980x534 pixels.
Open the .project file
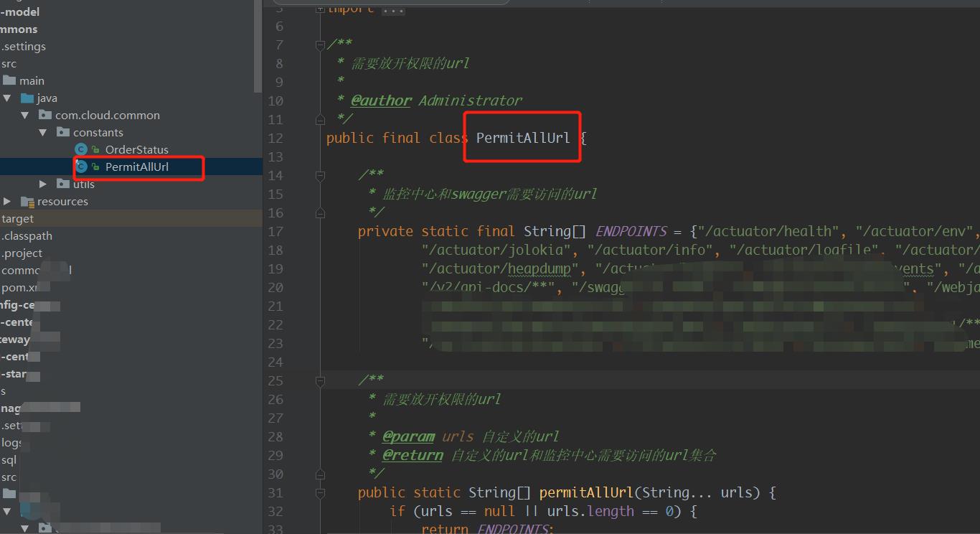[22, 253]
